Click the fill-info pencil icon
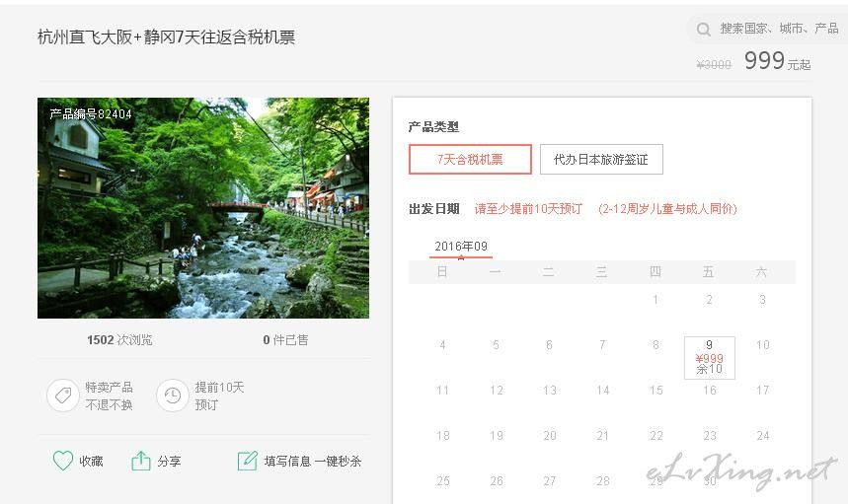The width and height of the screenshot is (848, 504). [247, 461]
